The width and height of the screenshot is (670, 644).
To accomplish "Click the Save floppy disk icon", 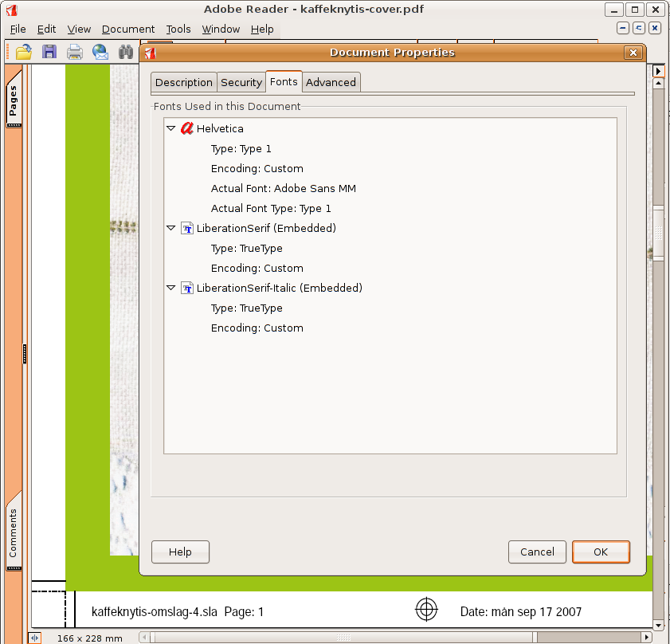I will [x=49, y=53].
